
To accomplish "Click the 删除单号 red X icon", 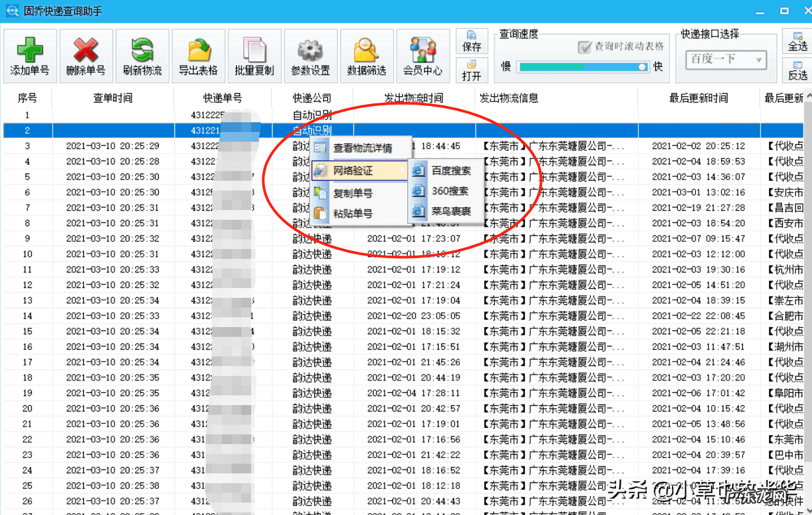I will [86, 51].
